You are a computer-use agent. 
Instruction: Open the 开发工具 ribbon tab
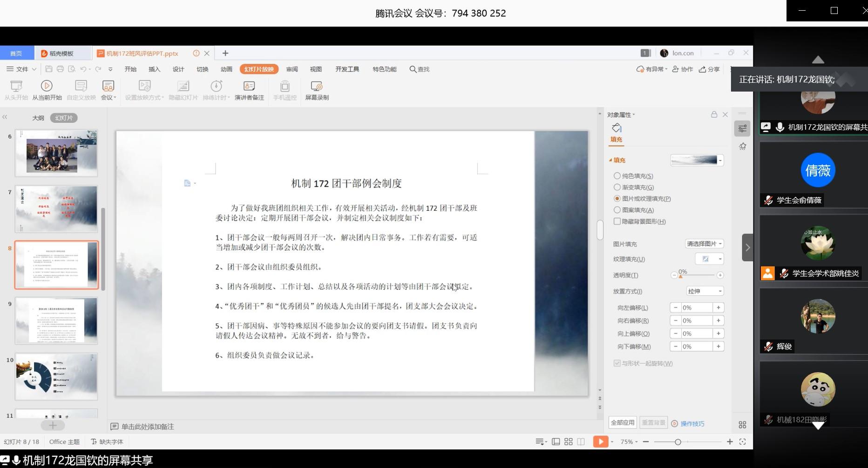[346, 69]
